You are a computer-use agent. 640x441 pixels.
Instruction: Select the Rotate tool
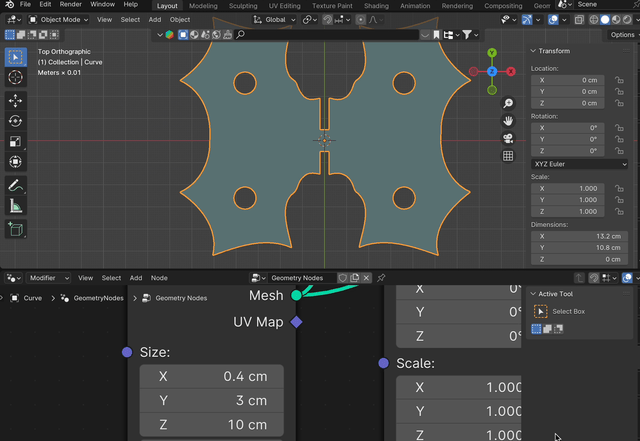(x=16, y=121)
